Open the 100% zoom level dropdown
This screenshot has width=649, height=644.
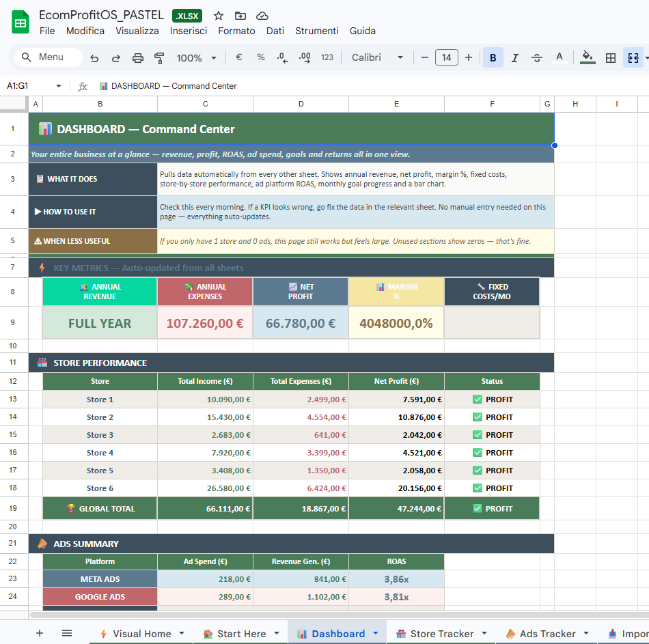pyautogui.click(x=197, y=58)
